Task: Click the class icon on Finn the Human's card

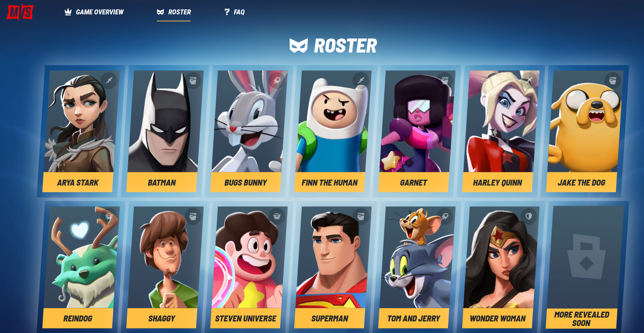Action: click(361, 80)
